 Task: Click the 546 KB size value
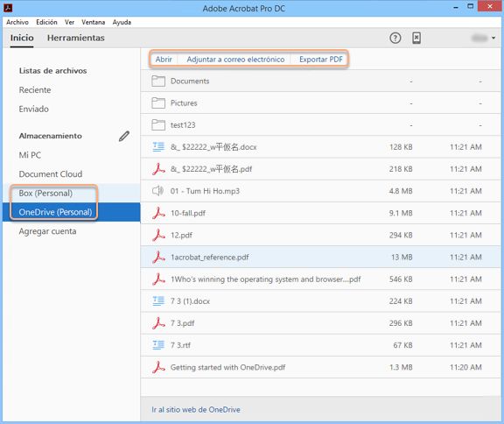coord(401,279)
